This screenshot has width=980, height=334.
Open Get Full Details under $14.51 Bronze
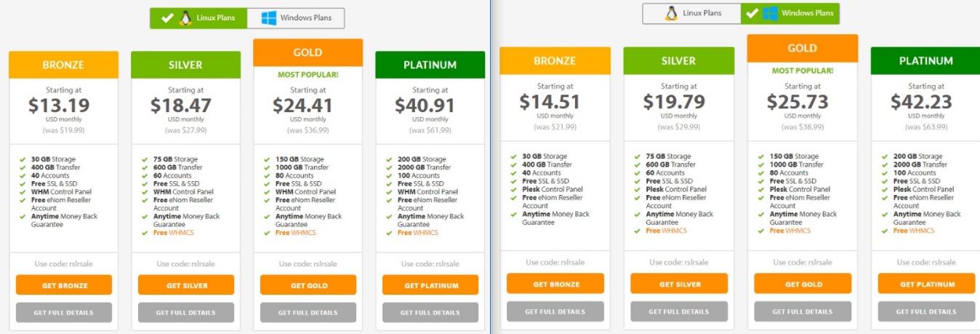pyautogui.click(x=555, y=311)
